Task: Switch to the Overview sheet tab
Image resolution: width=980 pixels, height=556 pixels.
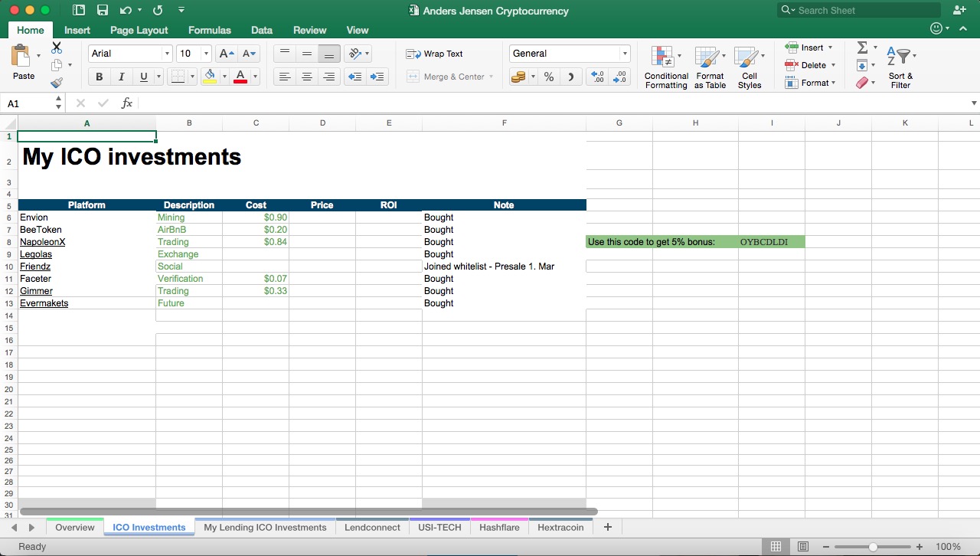Action: pos(75,528)
